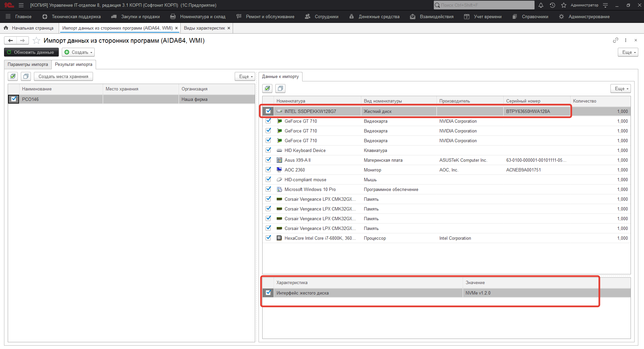Viewport: 644px width, 349px height.
Task: Switch to Параметры импорта tab
Action: coord(28,64)
